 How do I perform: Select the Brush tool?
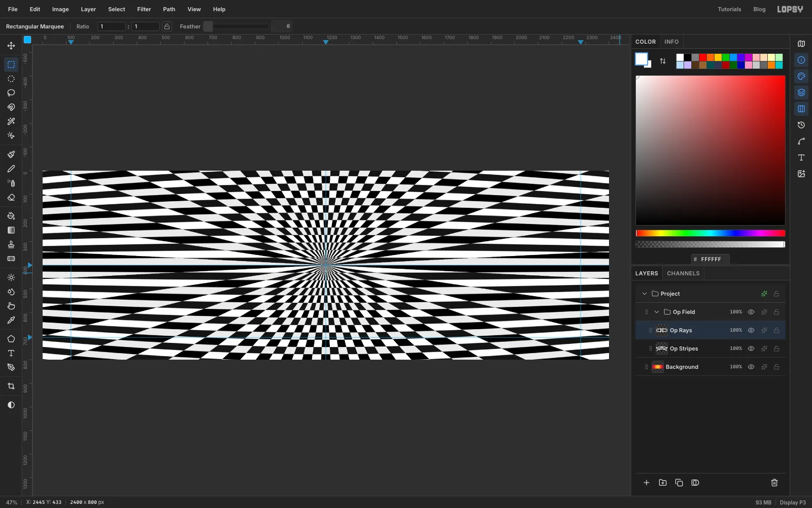coord(11,154)
